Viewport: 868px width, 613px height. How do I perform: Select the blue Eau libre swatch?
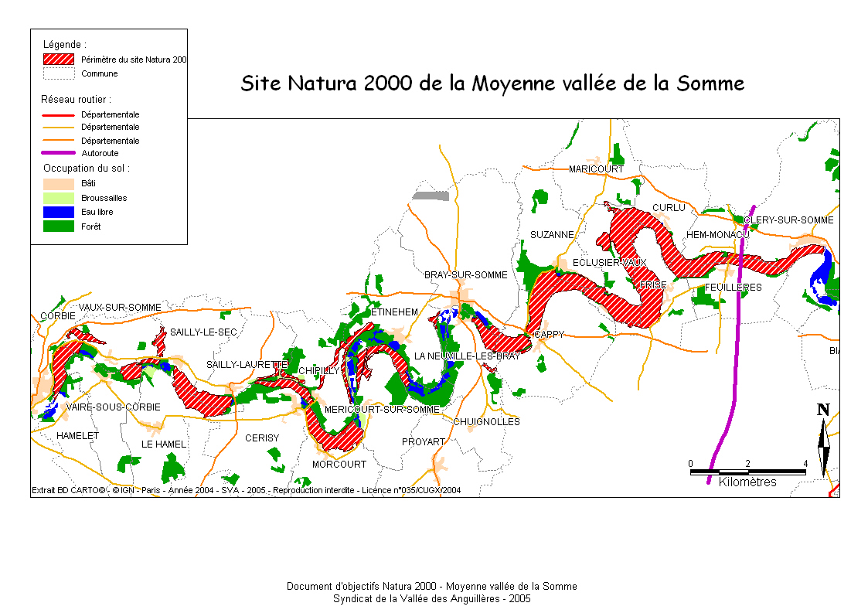(59, 212)
